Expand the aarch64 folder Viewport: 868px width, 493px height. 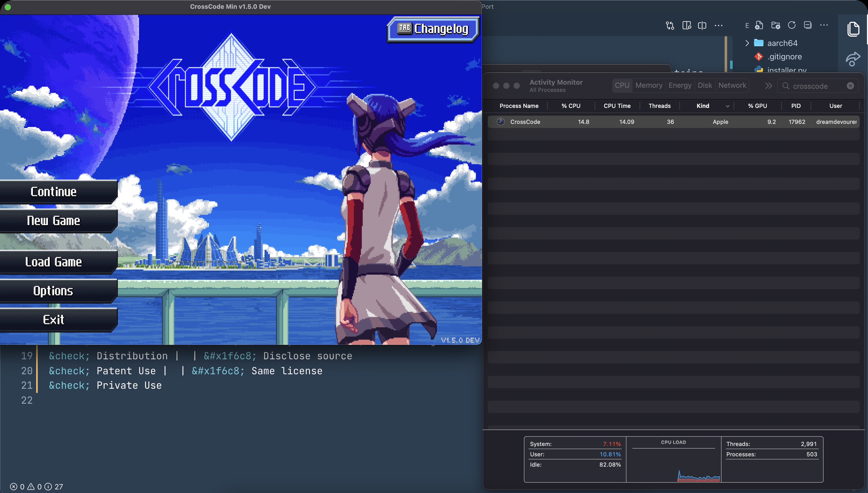click(x=747, y=43)
